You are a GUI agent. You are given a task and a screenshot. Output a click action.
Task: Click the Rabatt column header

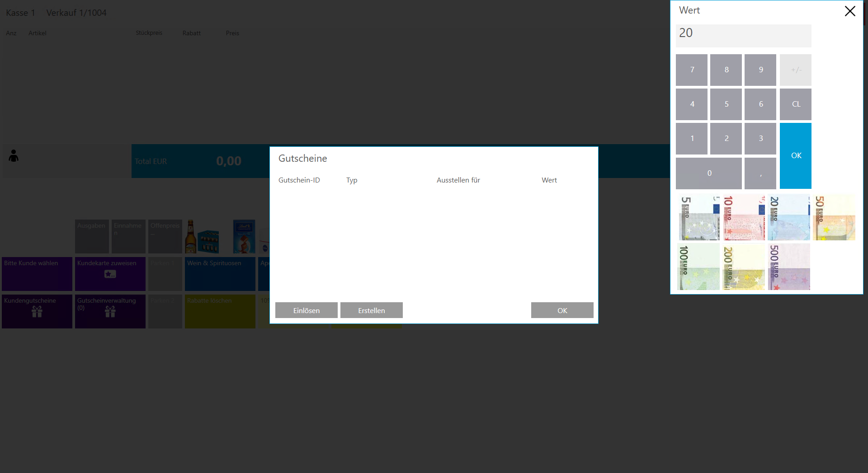coord(192,33)
